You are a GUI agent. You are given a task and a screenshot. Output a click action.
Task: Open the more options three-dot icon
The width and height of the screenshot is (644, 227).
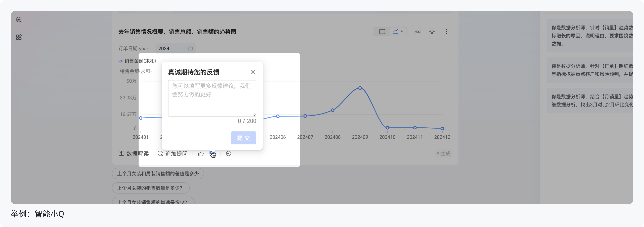pyautogui.click(x=446, y=32)
